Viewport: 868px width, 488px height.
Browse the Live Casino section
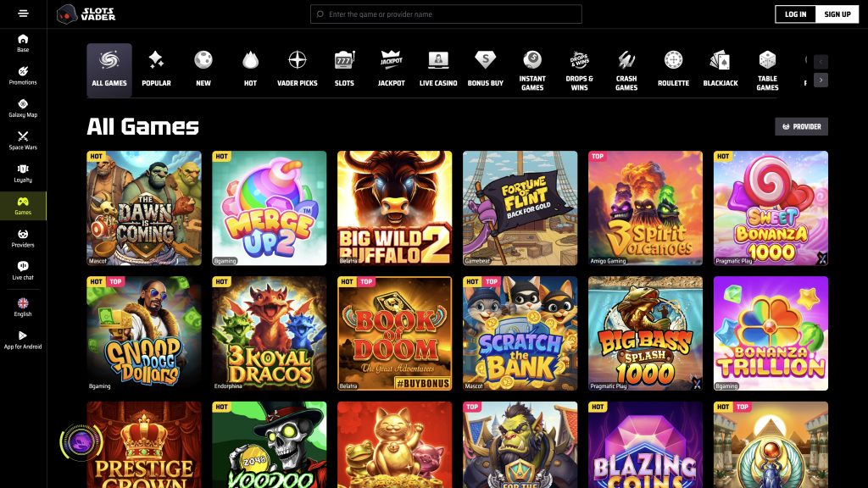click(437, 69)
